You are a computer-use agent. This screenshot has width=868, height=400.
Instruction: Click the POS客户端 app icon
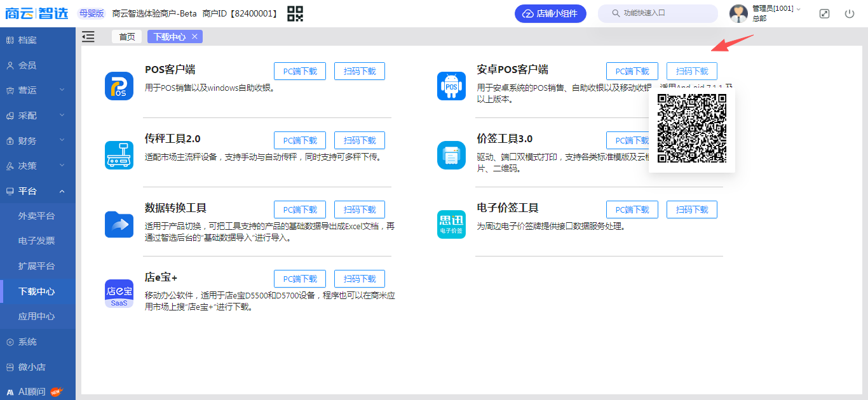119,86
